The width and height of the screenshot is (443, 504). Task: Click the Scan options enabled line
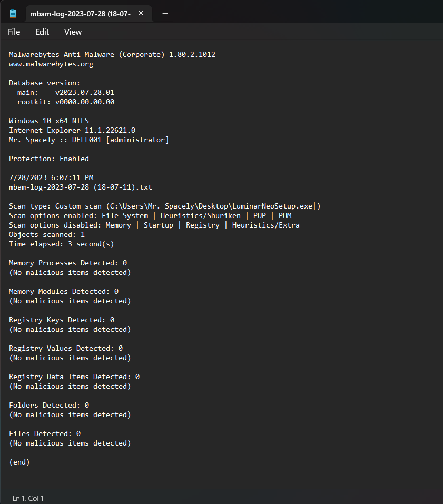tap(150, 216)
